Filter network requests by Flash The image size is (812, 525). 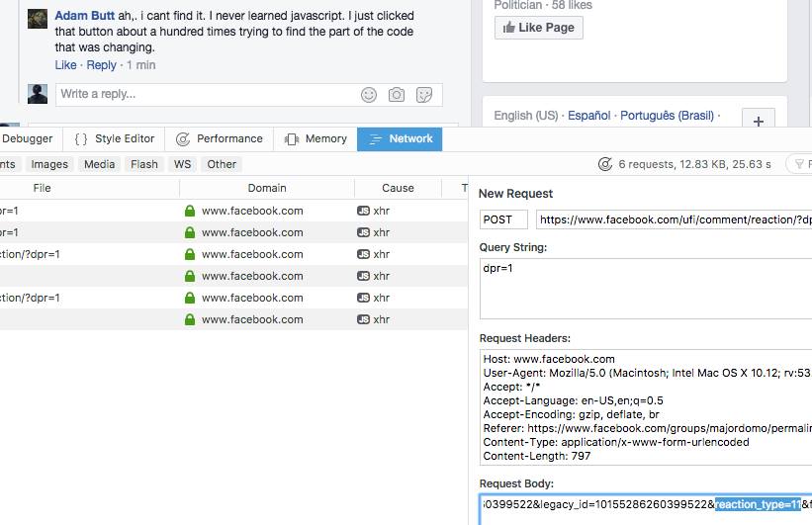144,164
